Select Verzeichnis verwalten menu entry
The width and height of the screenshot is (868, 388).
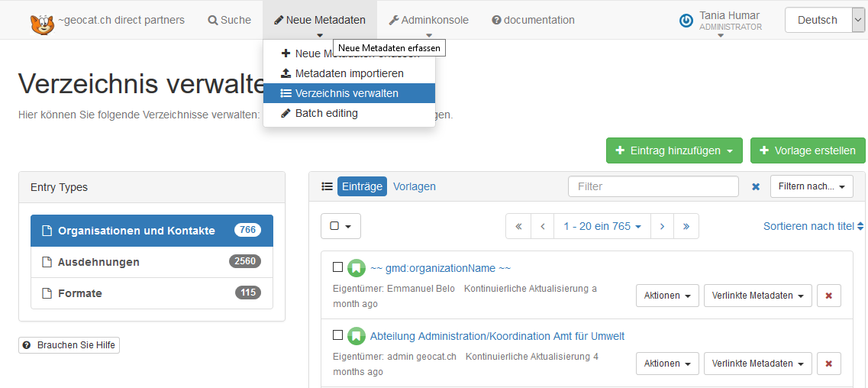[350, 93]
